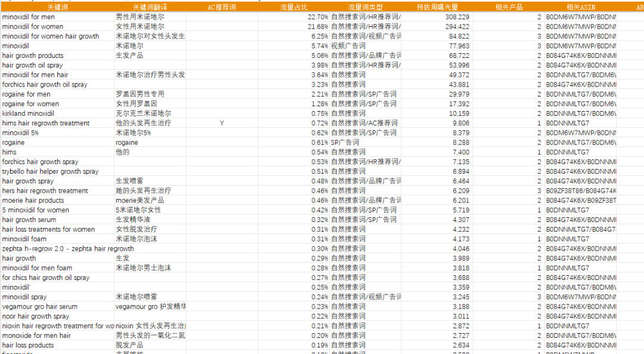Click the 'Y' value in AC推荐词 column

pyautogui.click(x=222, y=123)
